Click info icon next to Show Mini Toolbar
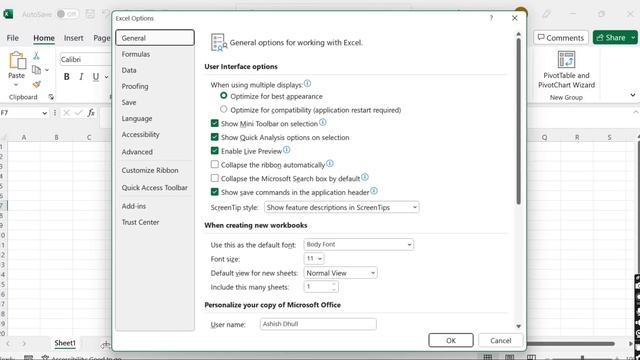The image size is (640, 360). (322, 122)
